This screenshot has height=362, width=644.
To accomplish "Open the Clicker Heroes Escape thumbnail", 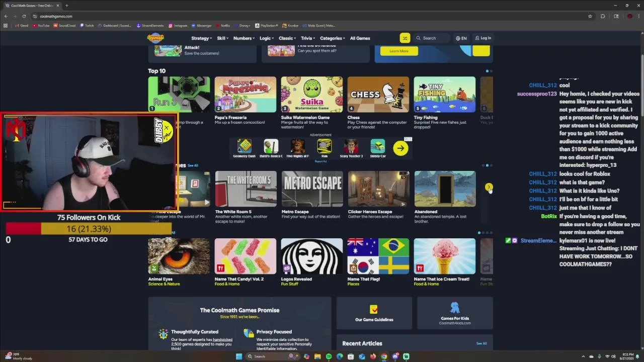I will coord(378,189).
